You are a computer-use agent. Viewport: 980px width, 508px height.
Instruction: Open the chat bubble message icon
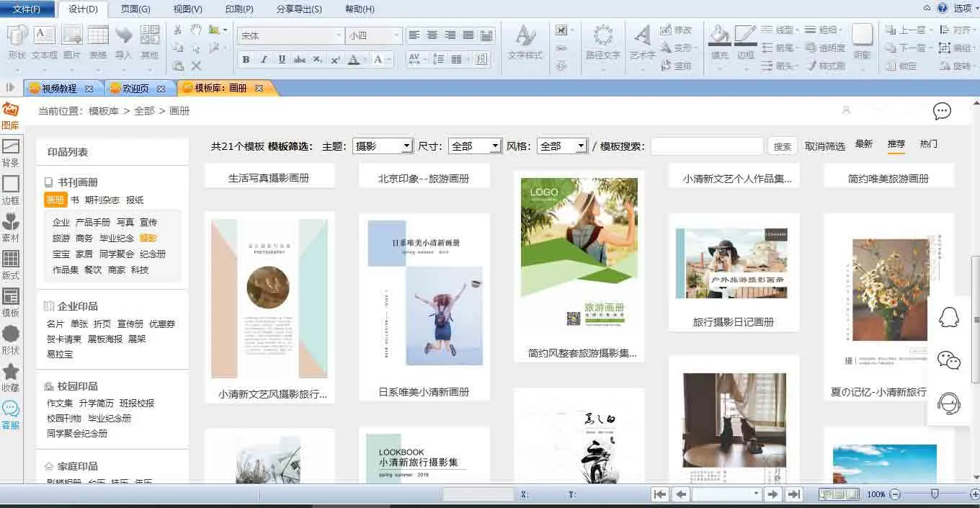(x=942, y=111)
